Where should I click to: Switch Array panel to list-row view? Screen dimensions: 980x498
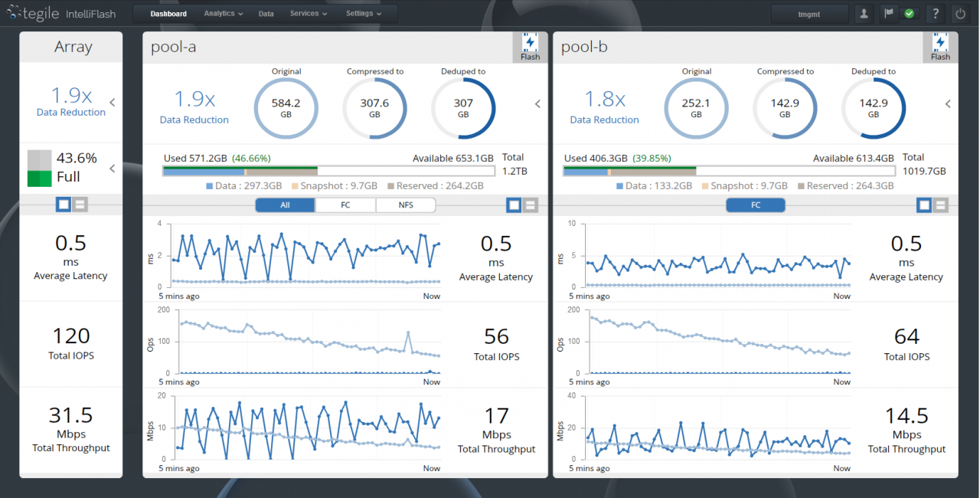coord(80,205)
